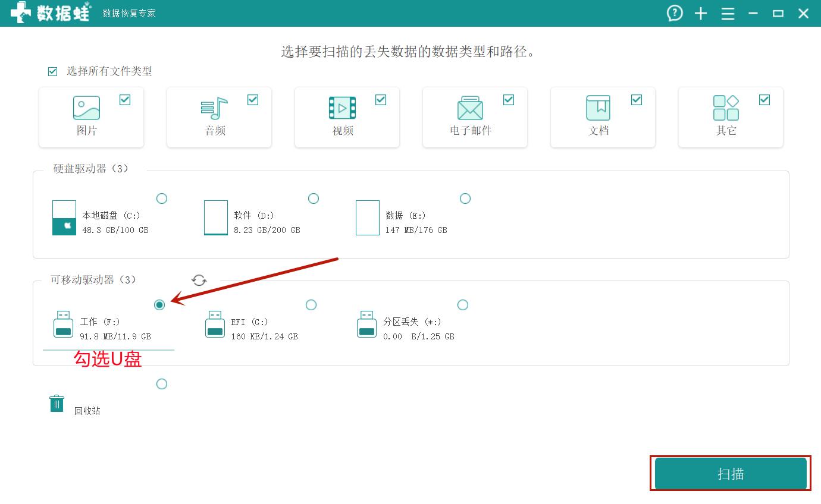Uncheck the 选择所有文件类型 checkbox
Viewport: 821px width, 504px height.
point(53,71)
